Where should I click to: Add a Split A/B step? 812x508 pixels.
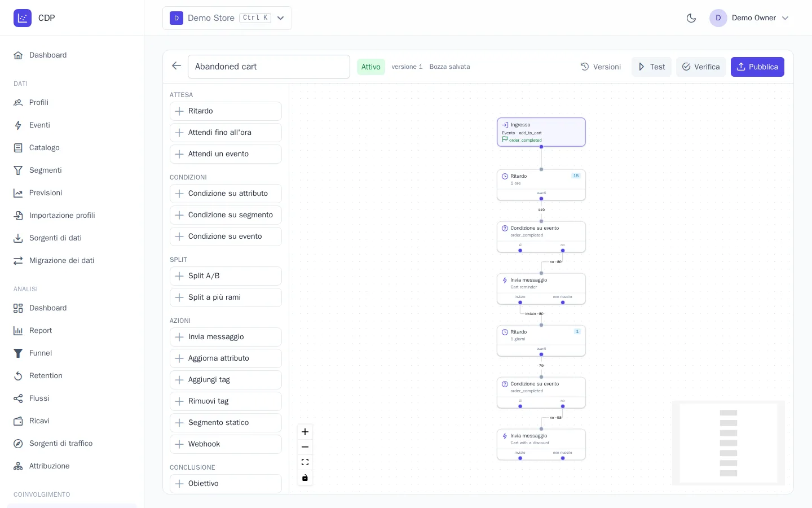pos(226,276)
